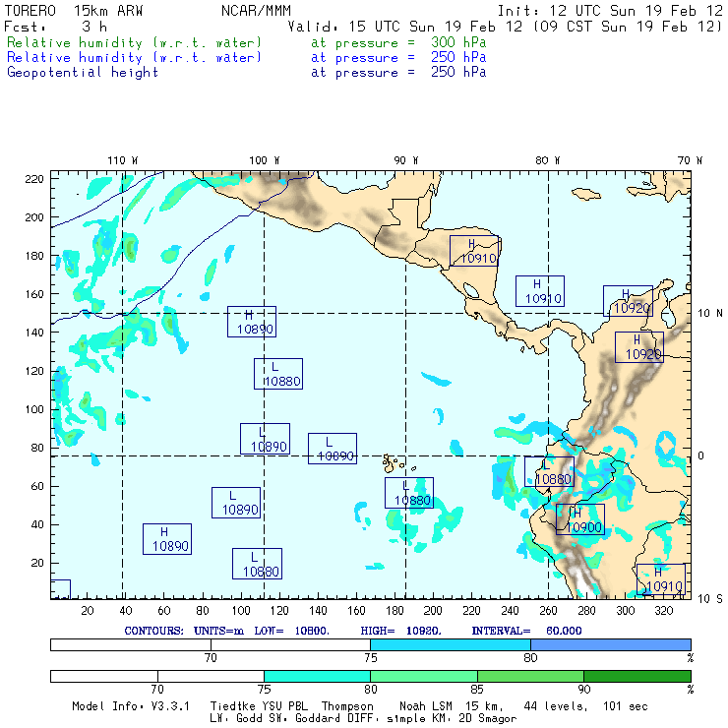Click the H 10900 height marker

click(x=579, y=519)
